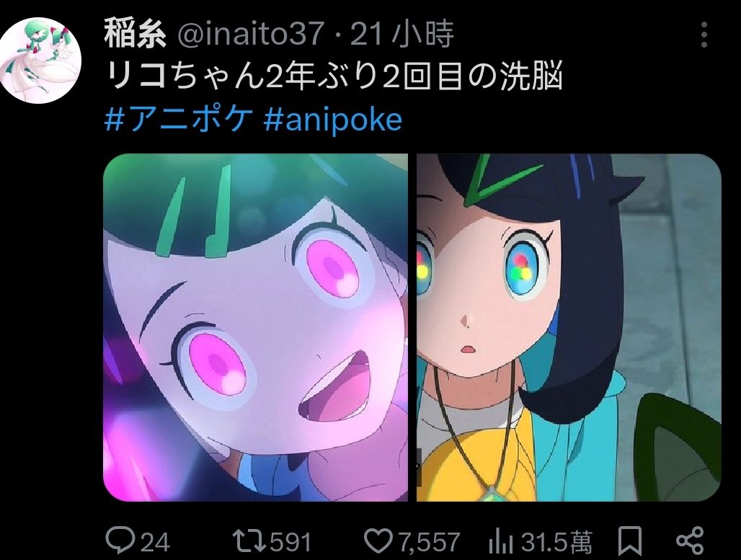Open the 21小時 timestamp link

(x=401, y=35)
